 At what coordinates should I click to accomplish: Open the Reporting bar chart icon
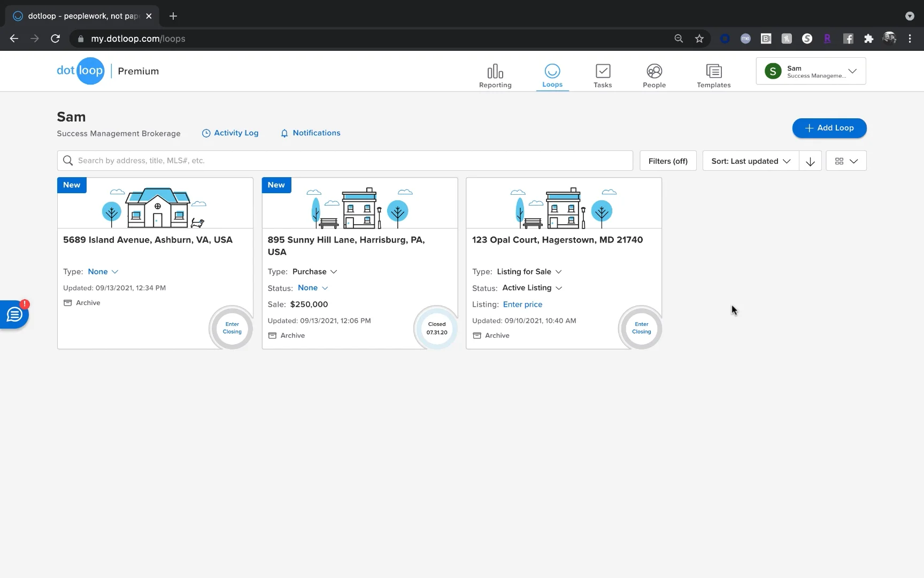click(495, 72)
